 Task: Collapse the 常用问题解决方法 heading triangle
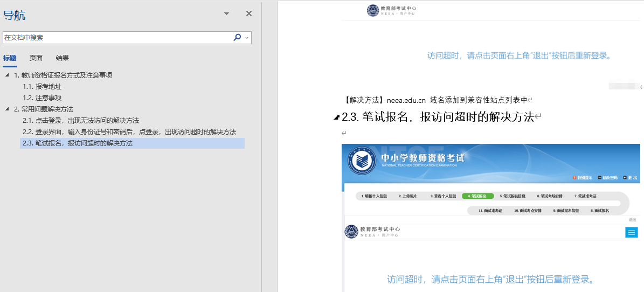tap(7, 109)
